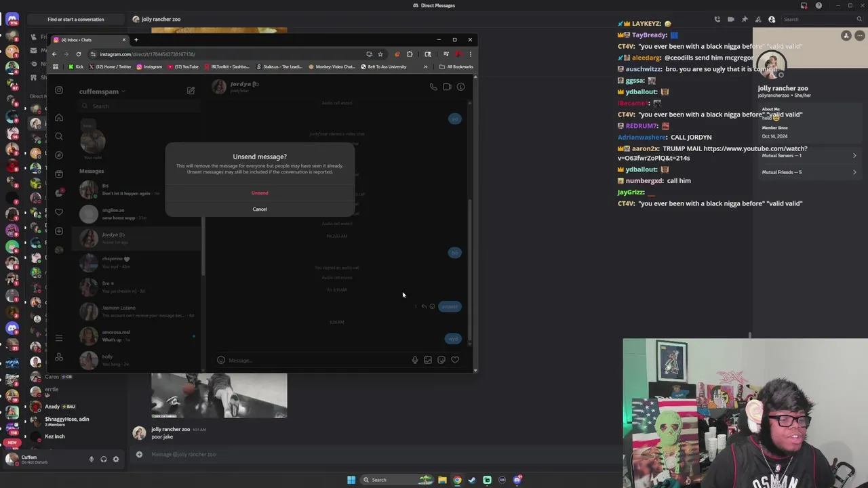Viewport: 868px width, 488px height.
Task: Click the Instagram logo icon in sidebar
Action: coord(59,90)
